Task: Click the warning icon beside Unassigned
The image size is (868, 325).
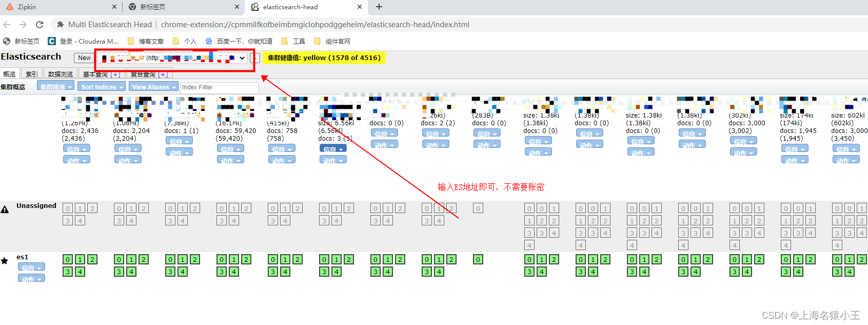Action: [5, 209]
